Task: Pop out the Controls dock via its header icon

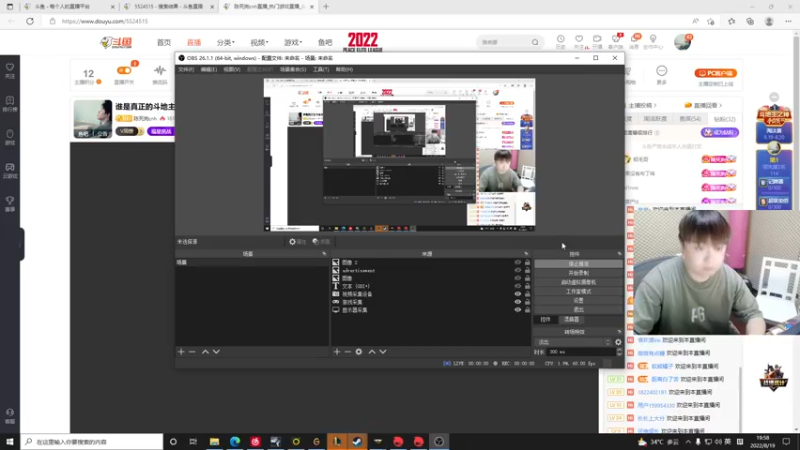Action: [619, 254]
